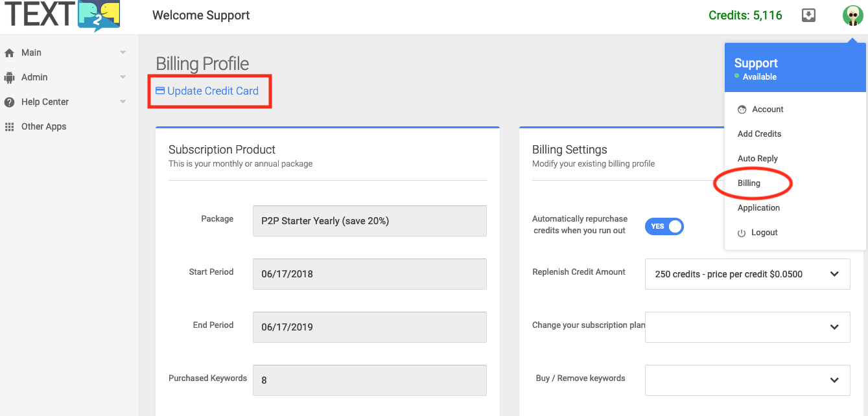
Task: Click the question mark Help Center icon
Action: [x=9, y=102]
